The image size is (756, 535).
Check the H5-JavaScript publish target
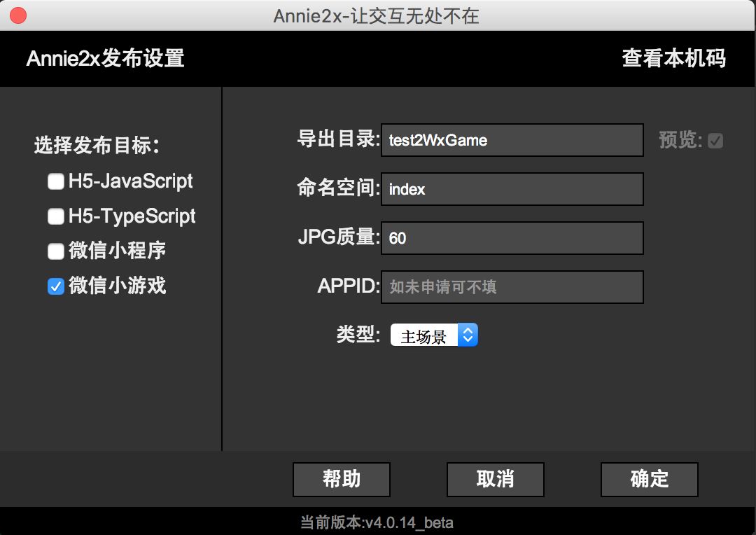point(56,181)
